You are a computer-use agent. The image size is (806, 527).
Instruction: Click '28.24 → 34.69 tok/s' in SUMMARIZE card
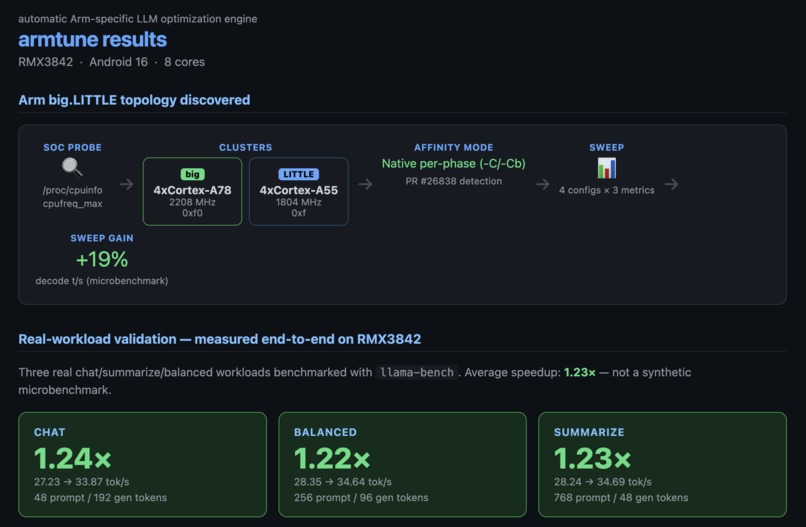click(x=602, y=482)
